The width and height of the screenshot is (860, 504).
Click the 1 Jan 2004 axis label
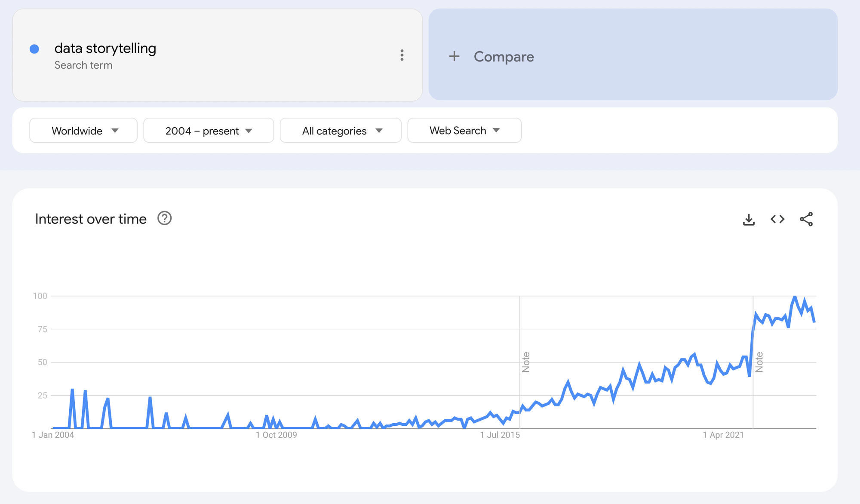pos(53,435)
